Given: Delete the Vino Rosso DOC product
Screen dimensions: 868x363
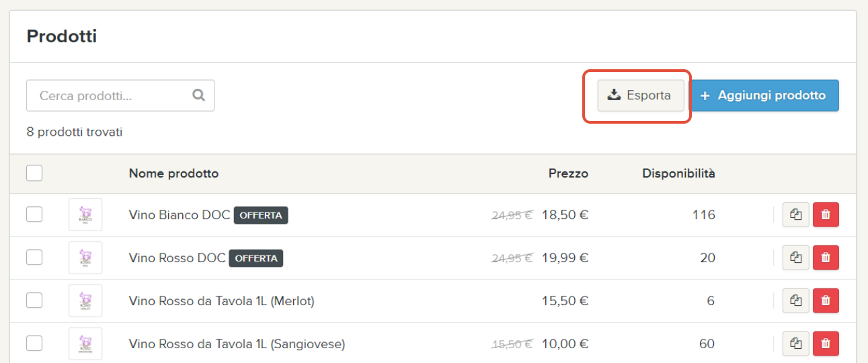Looking at the screenshot, I should (826, 257).
